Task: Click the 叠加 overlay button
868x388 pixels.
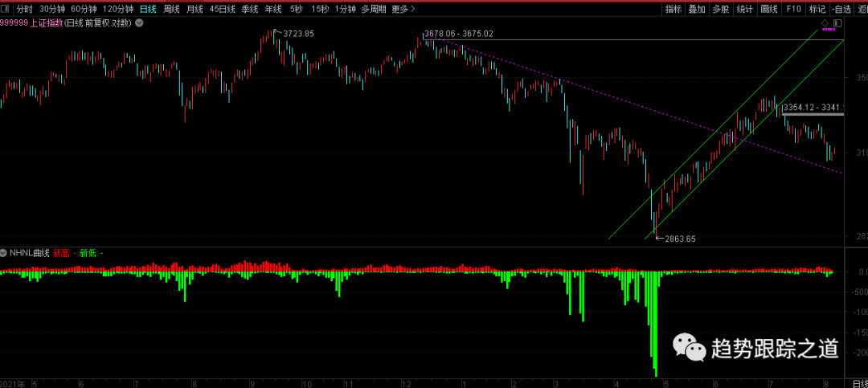Action: (x=697, y=9)
